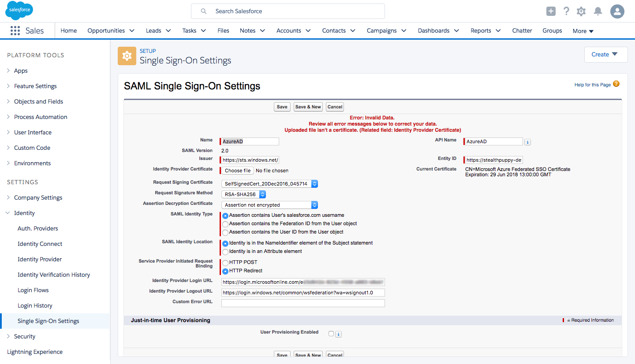Screen dimensions: 635x364
Task: Click the orange Setup gear page icon
Action: 127,56
